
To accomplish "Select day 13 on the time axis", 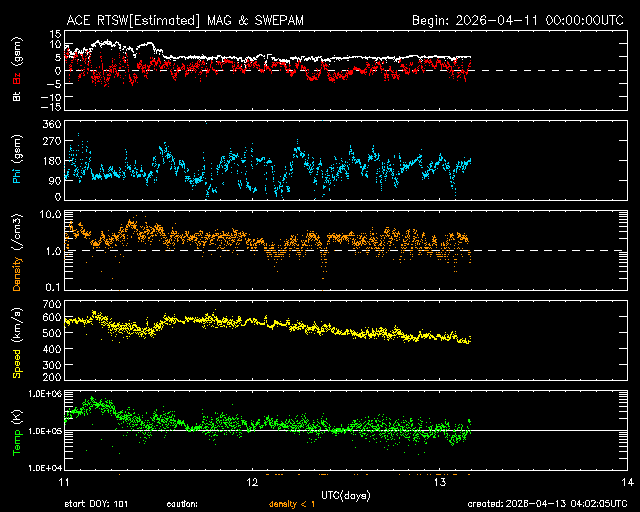I will point(439,483).
